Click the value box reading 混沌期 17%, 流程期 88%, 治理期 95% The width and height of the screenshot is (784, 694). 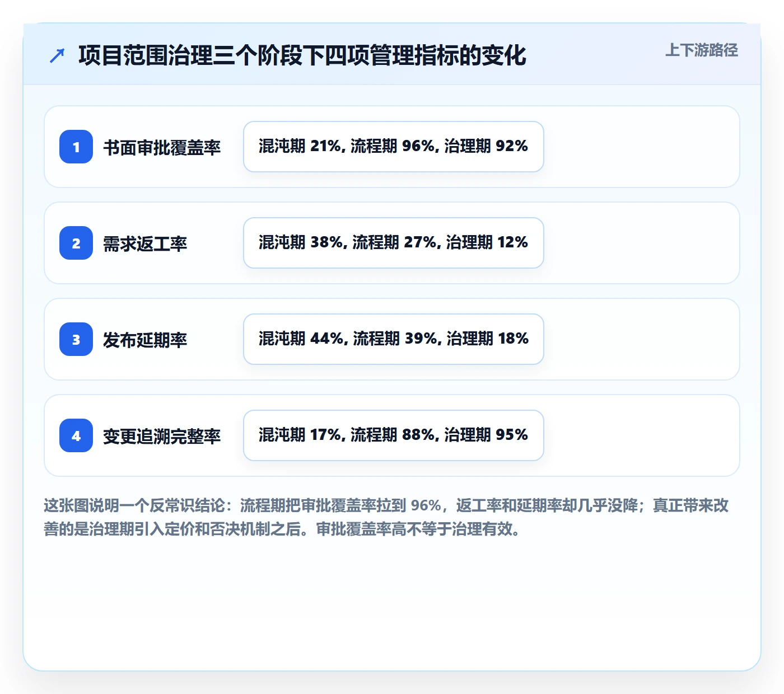pyautogui.click(x=394, y=435)
